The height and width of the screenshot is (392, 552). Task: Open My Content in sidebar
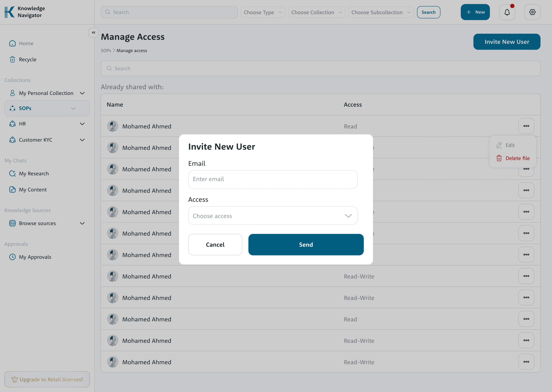tap(33, 190)
